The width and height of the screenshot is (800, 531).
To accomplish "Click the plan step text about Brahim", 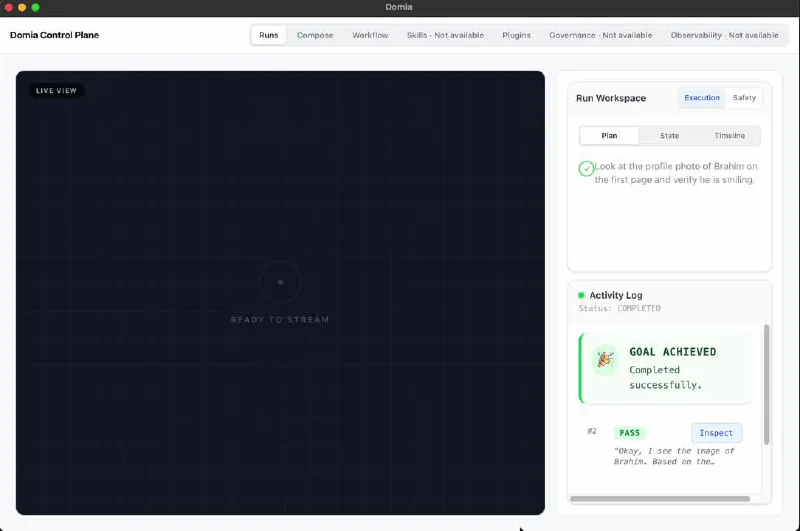I will coord(676,173).
